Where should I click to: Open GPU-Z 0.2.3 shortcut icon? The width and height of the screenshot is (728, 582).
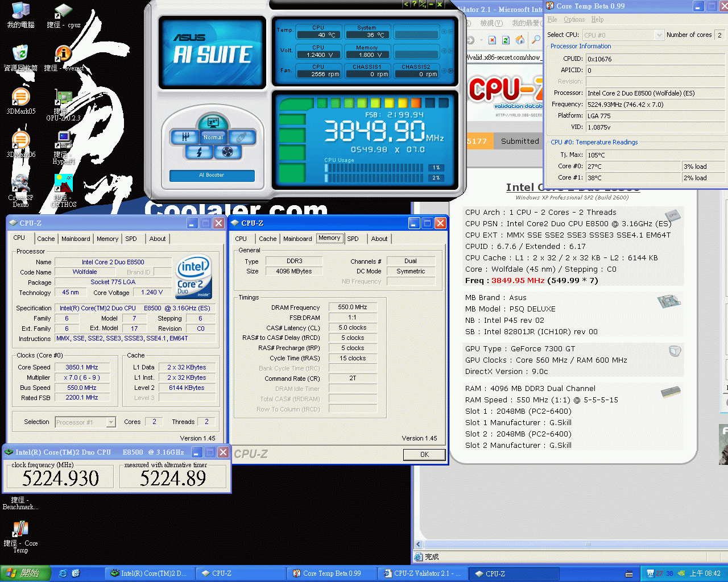[63, 105]
